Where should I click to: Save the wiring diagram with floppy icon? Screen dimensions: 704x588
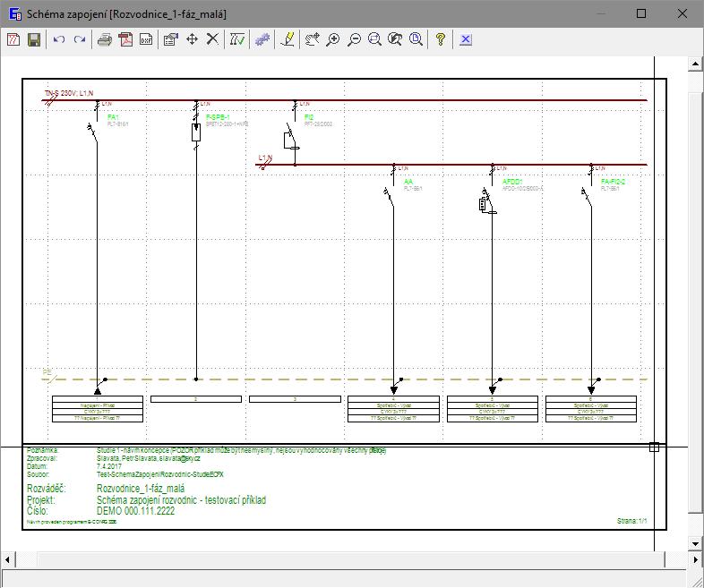[34, 39]
